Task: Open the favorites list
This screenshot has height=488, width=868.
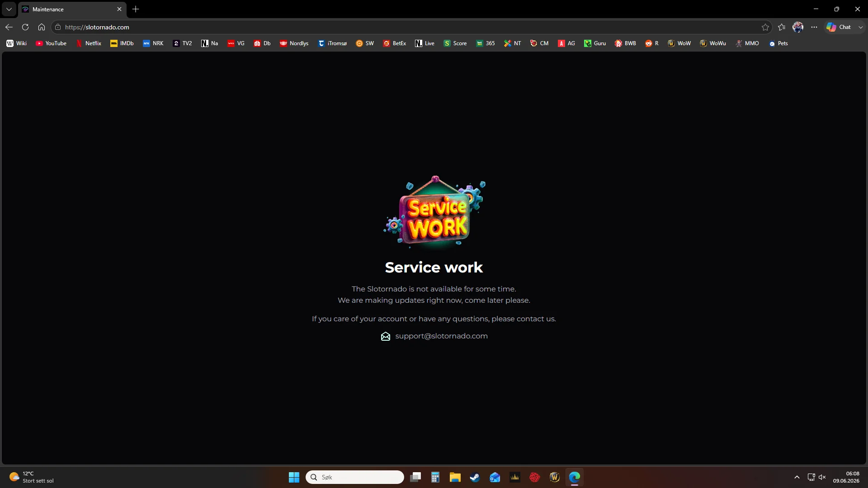Action: coord(782,27)
